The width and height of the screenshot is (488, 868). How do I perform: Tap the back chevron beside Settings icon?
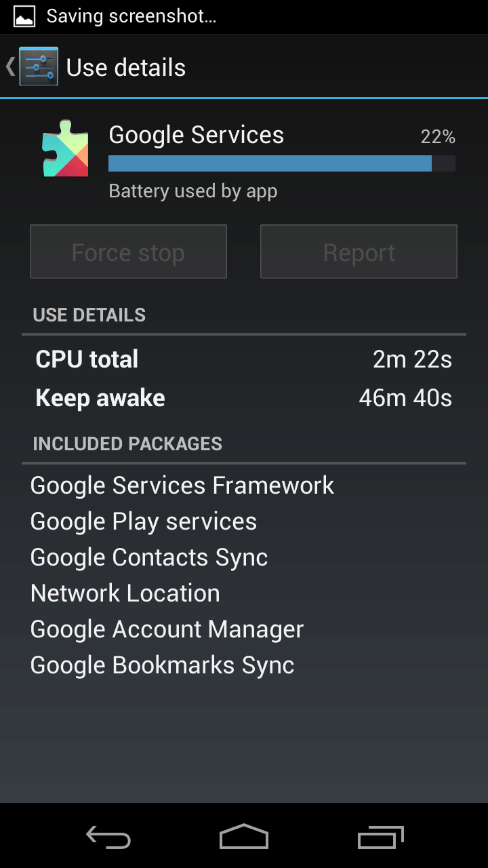point(10,66)
